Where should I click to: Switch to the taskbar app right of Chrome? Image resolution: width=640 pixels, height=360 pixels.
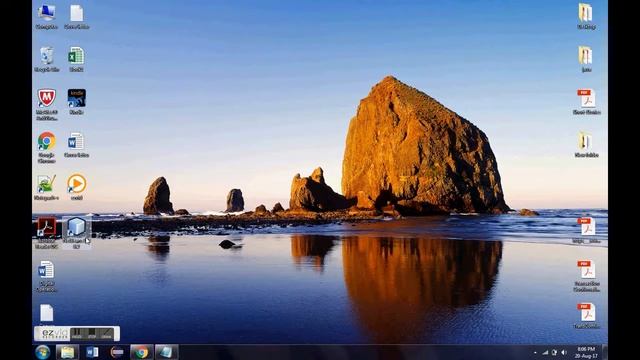167,352
